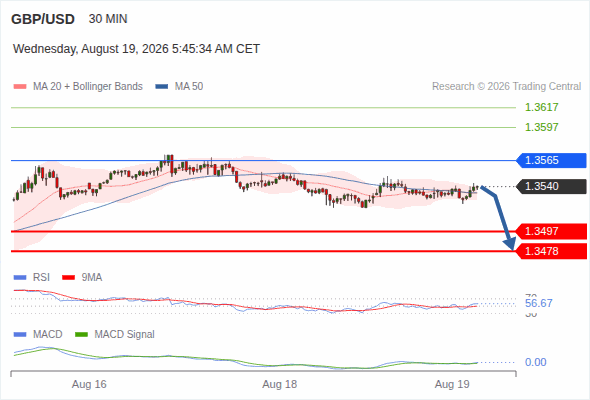590x400 pixels.
Task: Click the Aug 18 date axis label
Action: point(280,384)
